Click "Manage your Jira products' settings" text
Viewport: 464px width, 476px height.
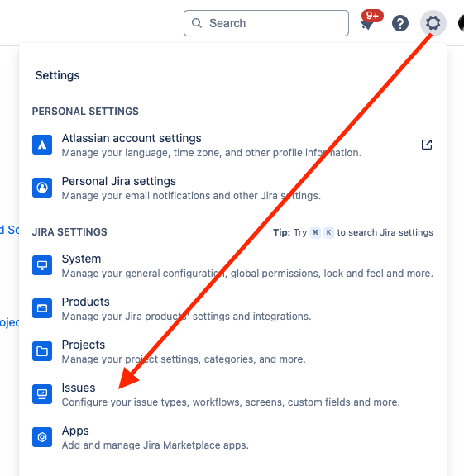(186, 317)
